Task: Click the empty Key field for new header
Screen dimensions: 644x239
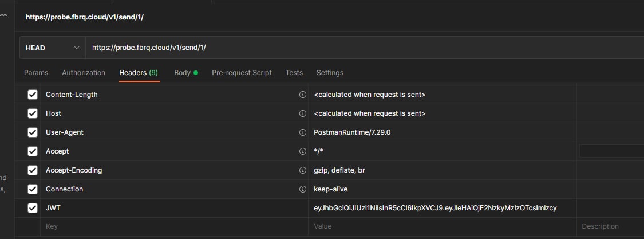Action: 174,226
